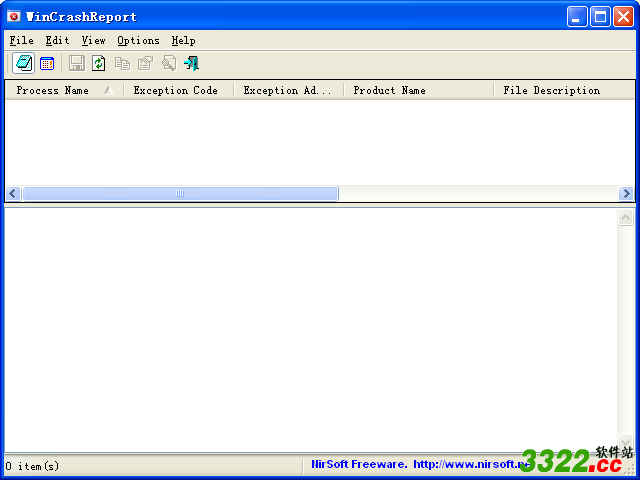
Task: Click the Exit door toolbar icon
Action: (x=191, y=63)
